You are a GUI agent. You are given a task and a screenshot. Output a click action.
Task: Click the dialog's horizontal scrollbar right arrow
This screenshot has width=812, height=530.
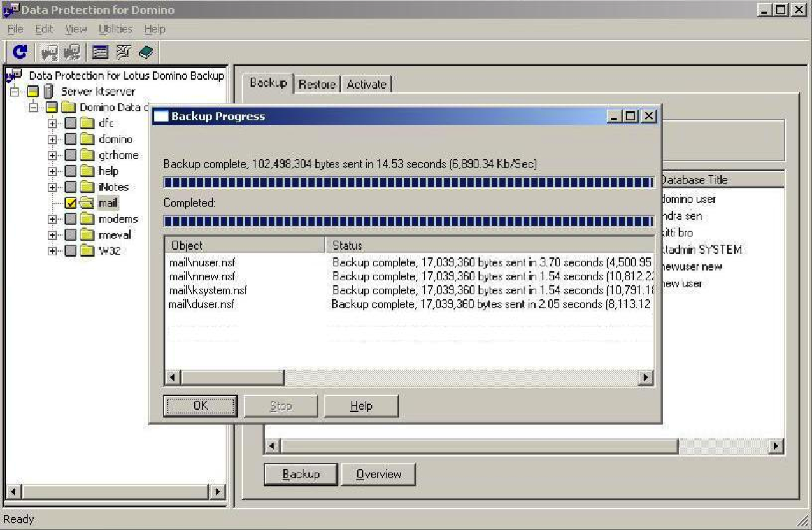tap(646, 378)
